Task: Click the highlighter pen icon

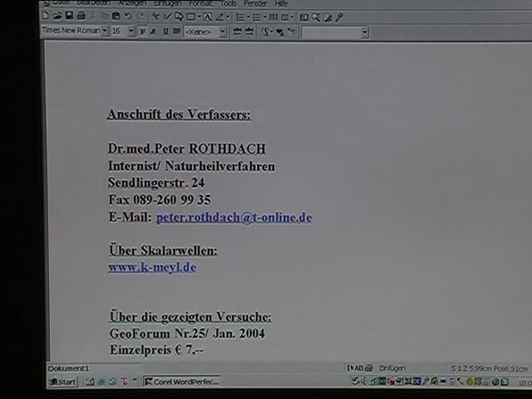Action: point(219,17)
